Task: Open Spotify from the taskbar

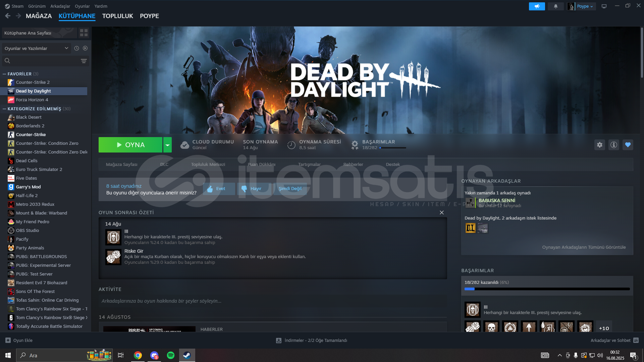Action: pyautogui.click(x=171, y=355)
